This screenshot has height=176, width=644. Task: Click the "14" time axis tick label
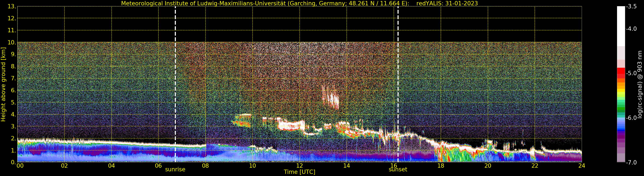pyautogui.click(x=347, y=166)
